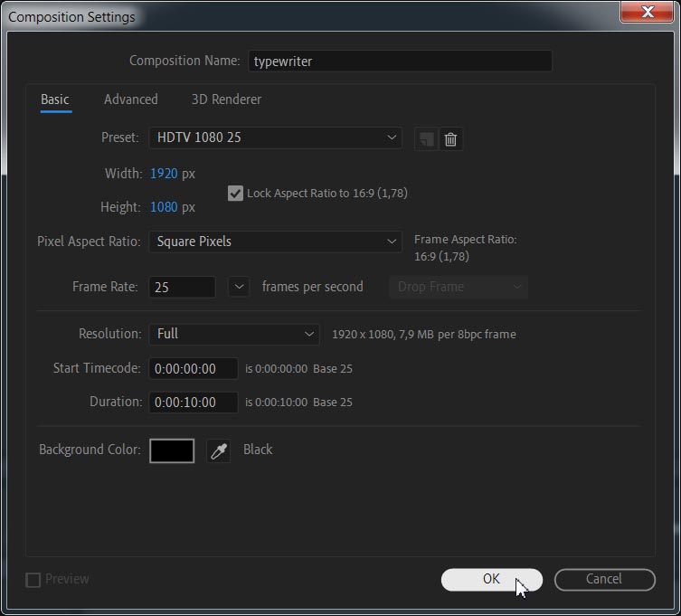Viewport: 681px width, 616px height.
Task: Open the Pixel Aspect Ratio dropdown
Action: (x=275, y=242)
